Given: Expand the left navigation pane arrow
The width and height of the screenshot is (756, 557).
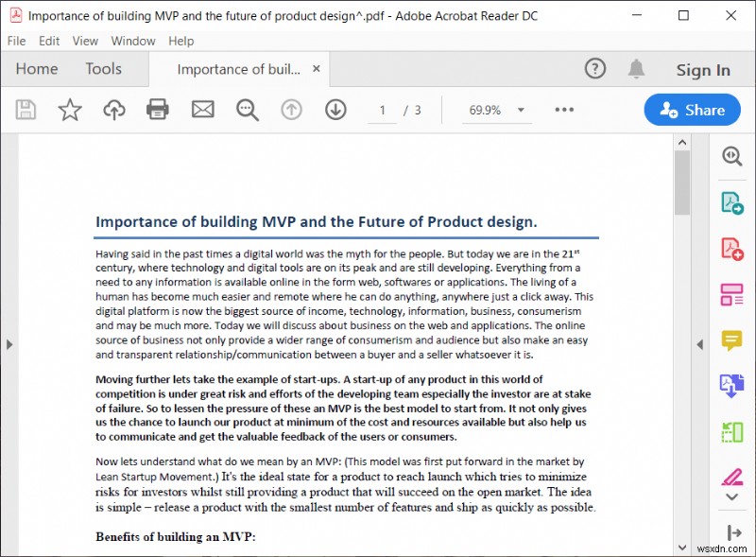Looking at the screenshot, I should point(10,345).
